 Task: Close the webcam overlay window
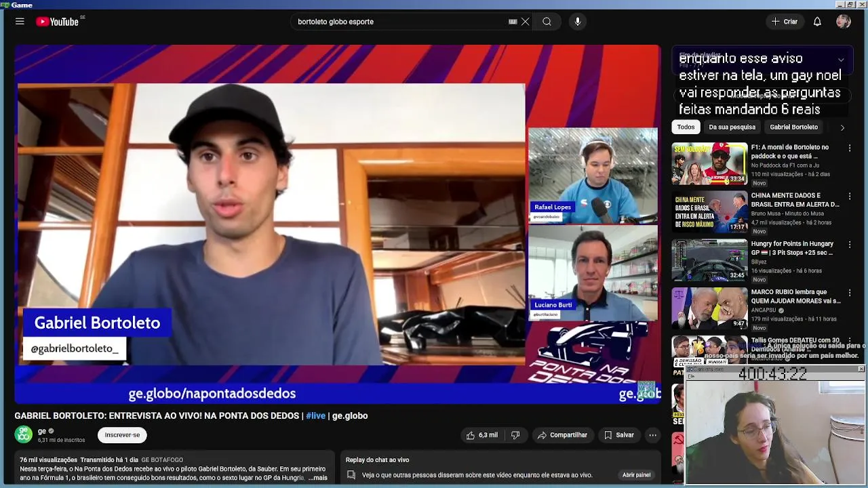[861, 369]
